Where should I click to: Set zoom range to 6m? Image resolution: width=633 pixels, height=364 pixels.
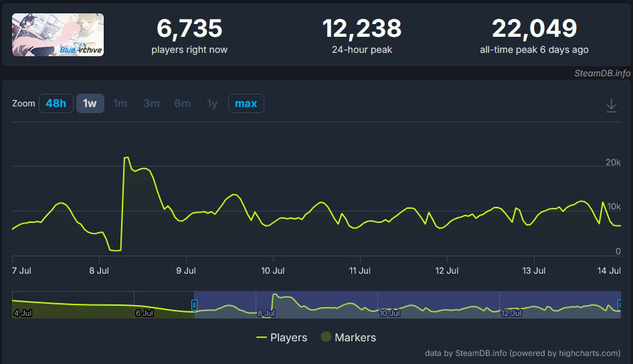pos(183,103)
